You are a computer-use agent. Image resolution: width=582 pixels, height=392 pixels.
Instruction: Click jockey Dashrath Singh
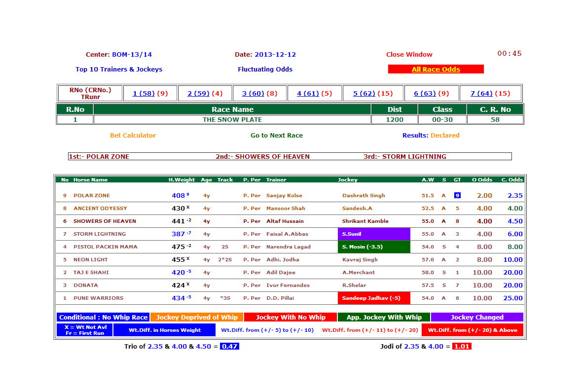click(364, 196)
